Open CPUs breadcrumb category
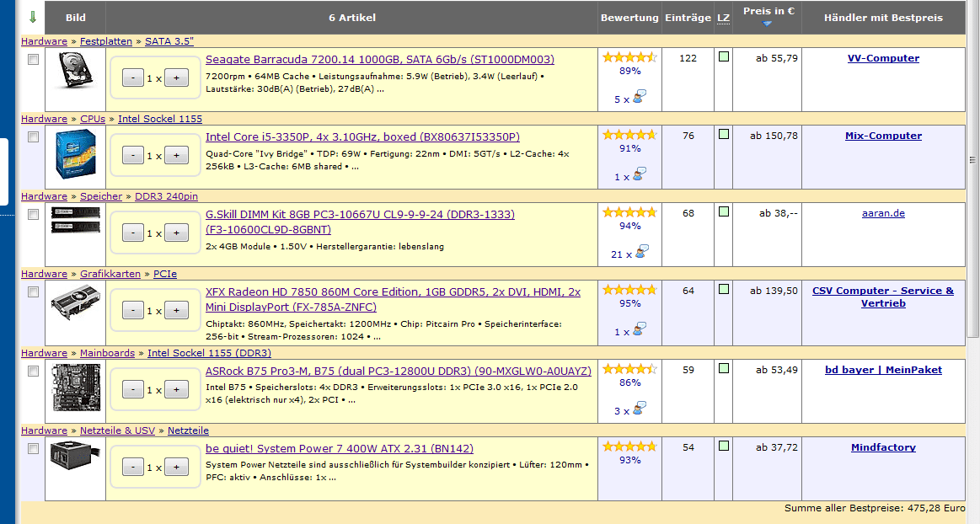The height and width of the screenshot is (524, 980). point(93,119)
